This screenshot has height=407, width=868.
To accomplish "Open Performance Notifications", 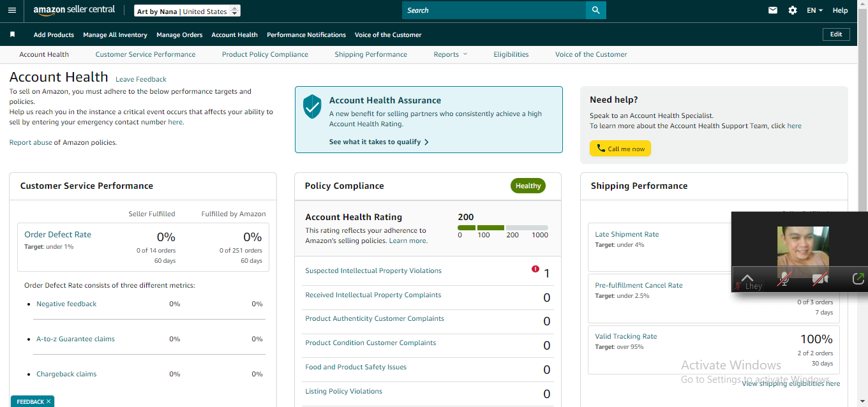I will point(306,34).
